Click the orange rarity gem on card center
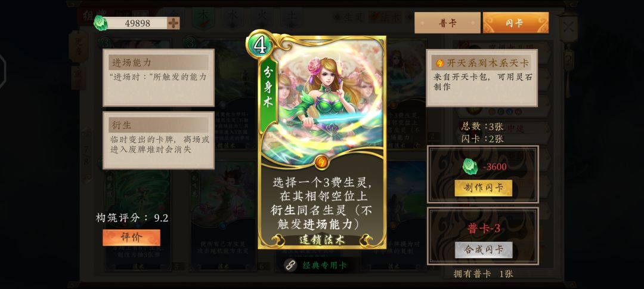The width and height of the screenshot is (644, 289). point(321,162)
